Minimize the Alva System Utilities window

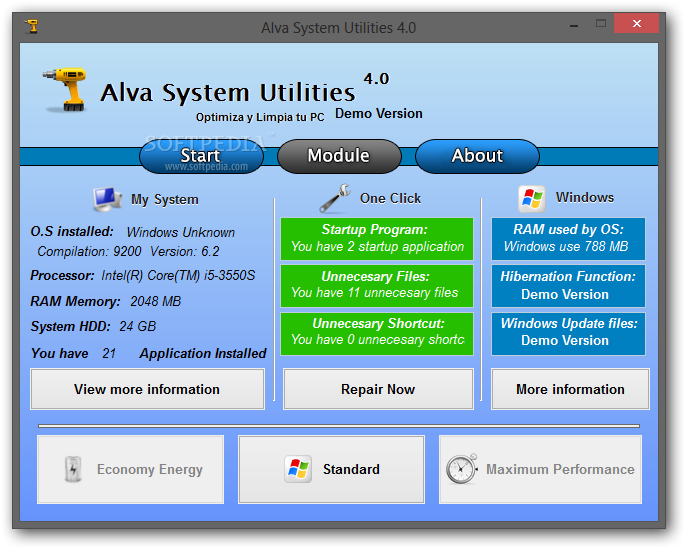point(574,26)
